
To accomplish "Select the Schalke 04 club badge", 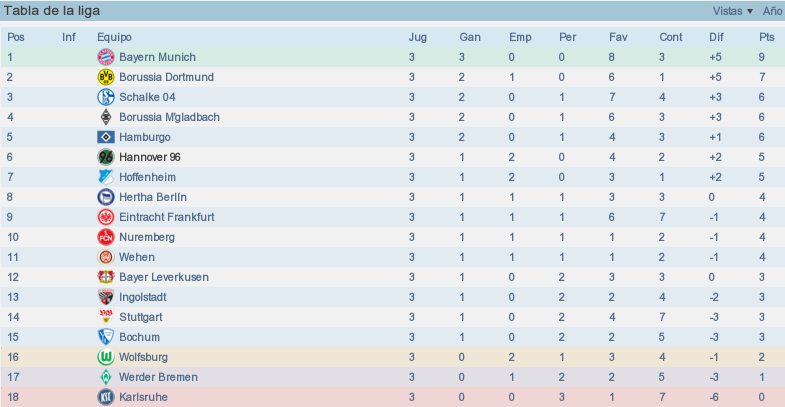I will click(106, 97).
